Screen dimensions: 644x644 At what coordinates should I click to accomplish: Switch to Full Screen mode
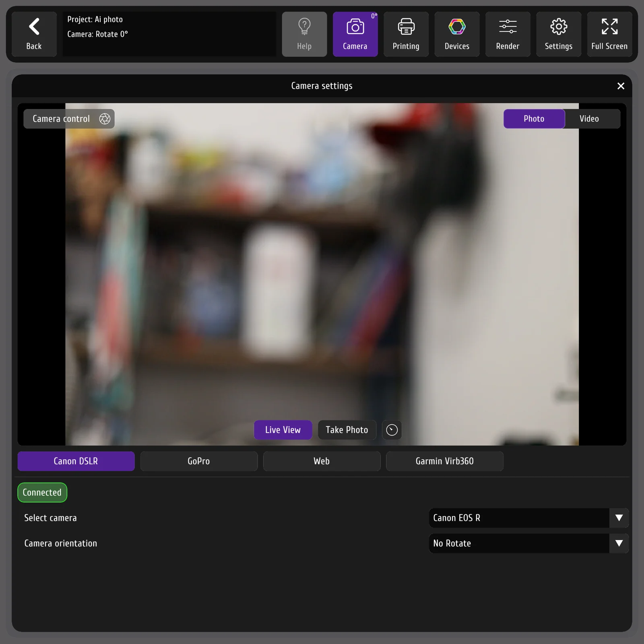(609, 34)
